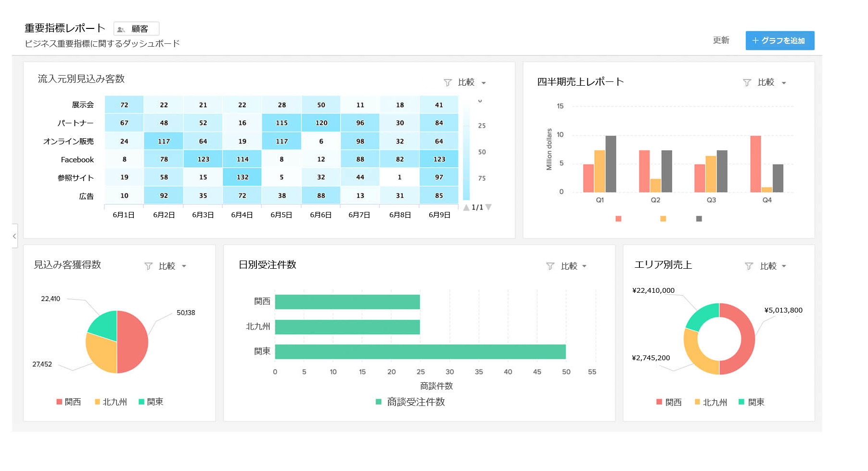This screenshot has width=868, height=471.
Task: Click heatmap cell 92 in 広告 row
Action: pos(164,196)
